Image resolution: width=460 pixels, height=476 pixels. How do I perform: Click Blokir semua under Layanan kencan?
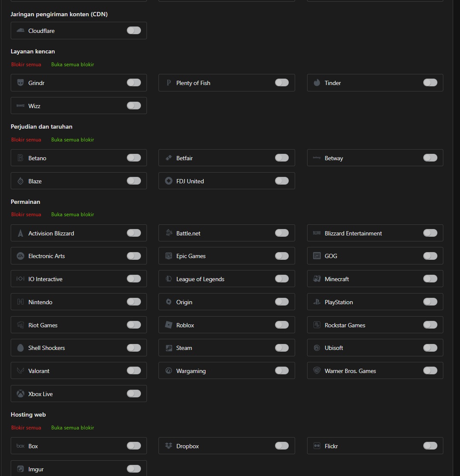[26, 65]
